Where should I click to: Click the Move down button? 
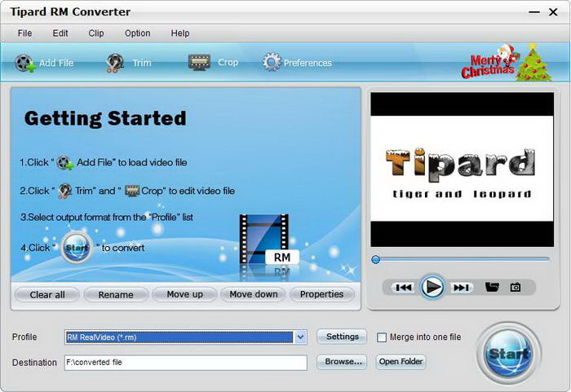pos(254,294)
